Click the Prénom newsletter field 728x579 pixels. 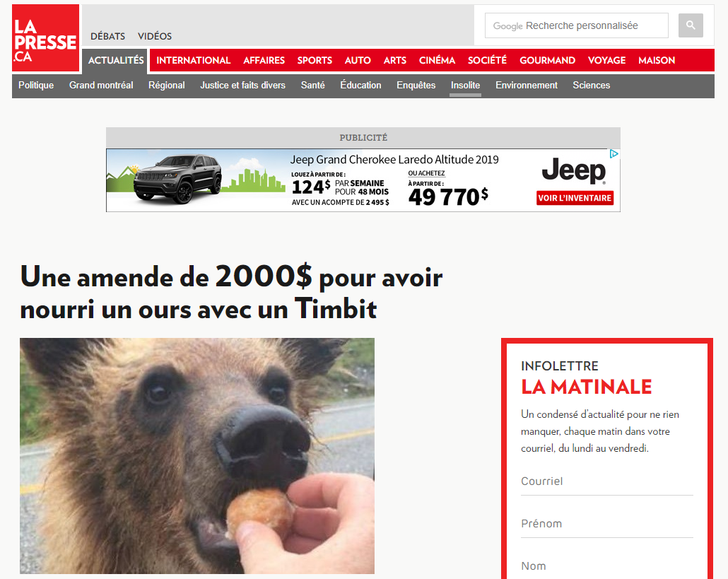[607, 524]
